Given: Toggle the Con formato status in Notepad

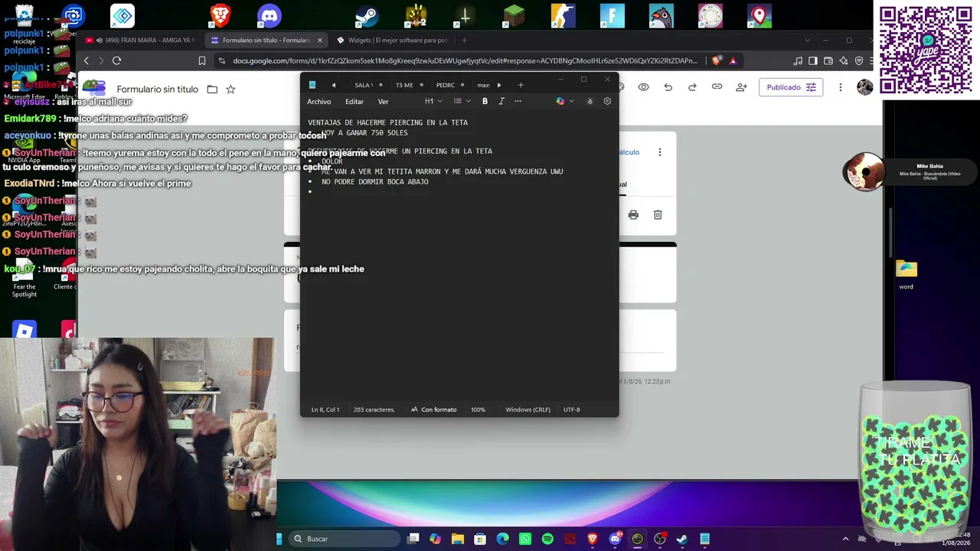Looking at the screenshot, I should [433, 409].
